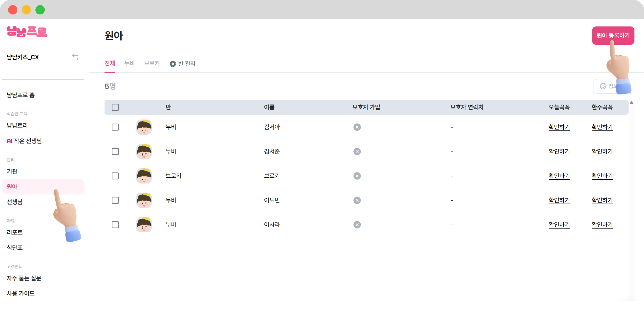Click the 냠냠프로 logo
The image size is (644, 310).
click(x=27, y=32)
